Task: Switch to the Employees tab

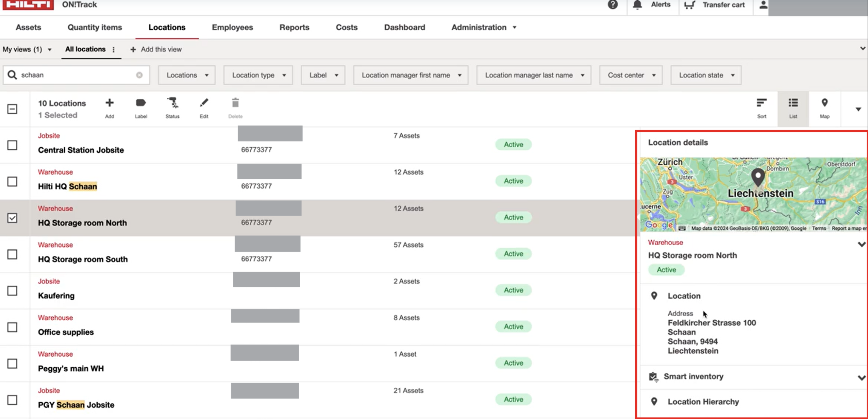Action: click(x=232, y=27)
